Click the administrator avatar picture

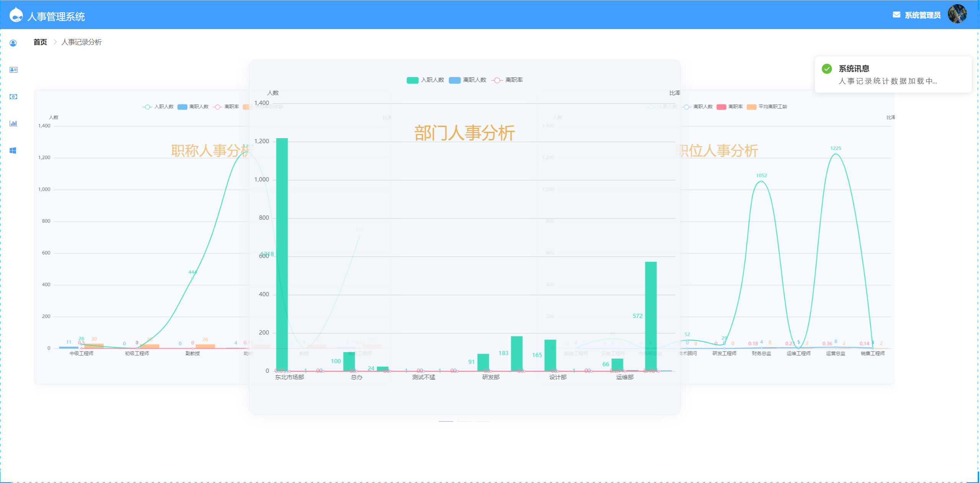coord(957,15)
